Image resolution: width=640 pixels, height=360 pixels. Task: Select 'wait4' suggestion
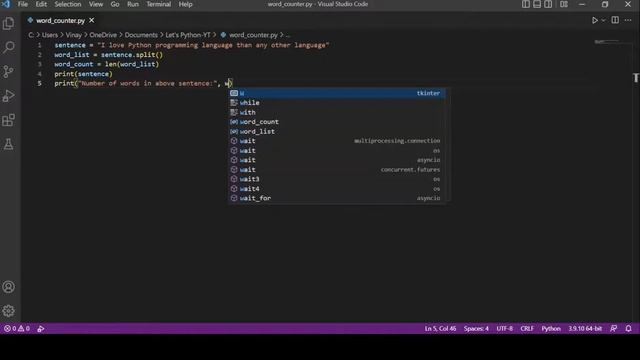coord(337,189)
